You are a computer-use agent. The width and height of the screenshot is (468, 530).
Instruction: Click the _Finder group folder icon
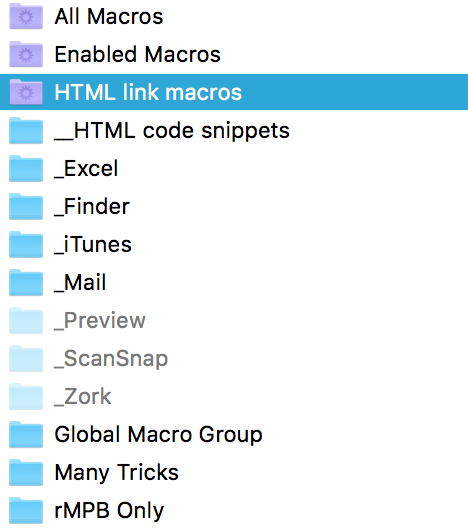point(26,206)
